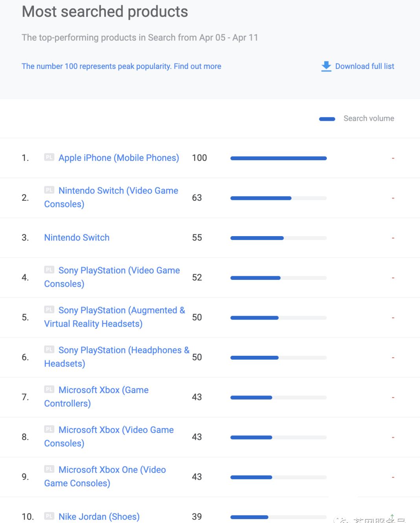
Task: Open Sony PlayStation Augmented & Virtual Reality Headsets
Action: (122, 310)
